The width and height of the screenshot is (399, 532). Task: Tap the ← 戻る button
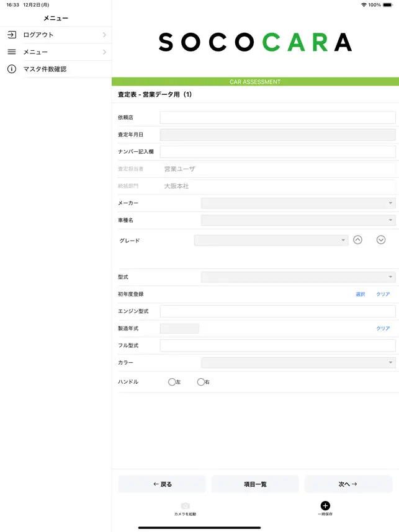pos(162,484)
